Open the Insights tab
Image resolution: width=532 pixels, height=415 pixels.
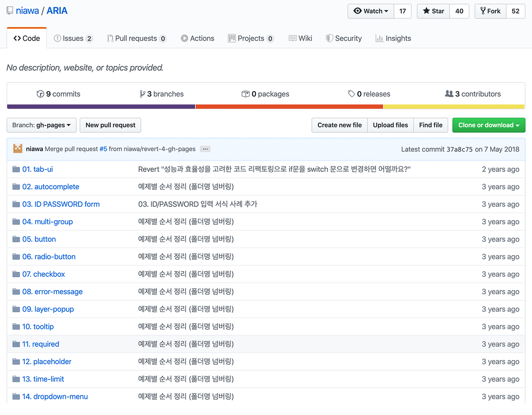coord(393,39)
